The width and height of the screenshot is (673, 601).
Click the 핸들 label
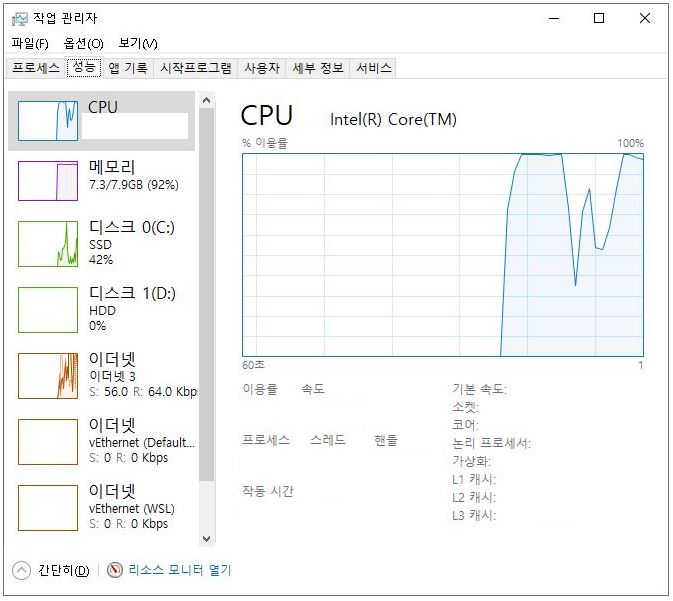pos(386,440)
